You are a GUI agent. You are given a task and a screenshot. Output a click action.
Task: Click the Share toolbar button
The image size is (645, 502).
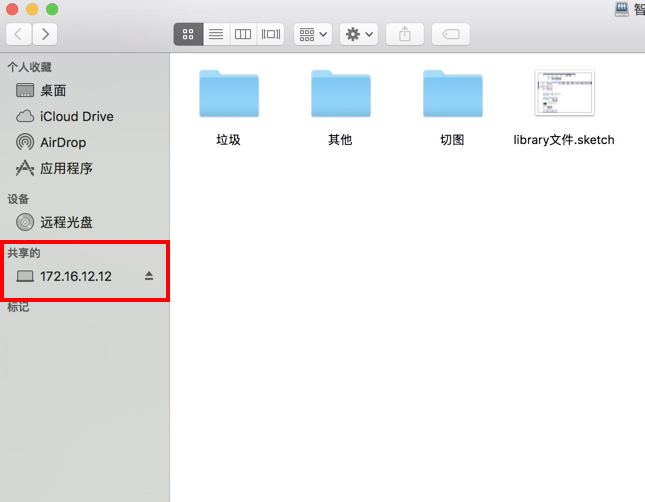[404, 34]
